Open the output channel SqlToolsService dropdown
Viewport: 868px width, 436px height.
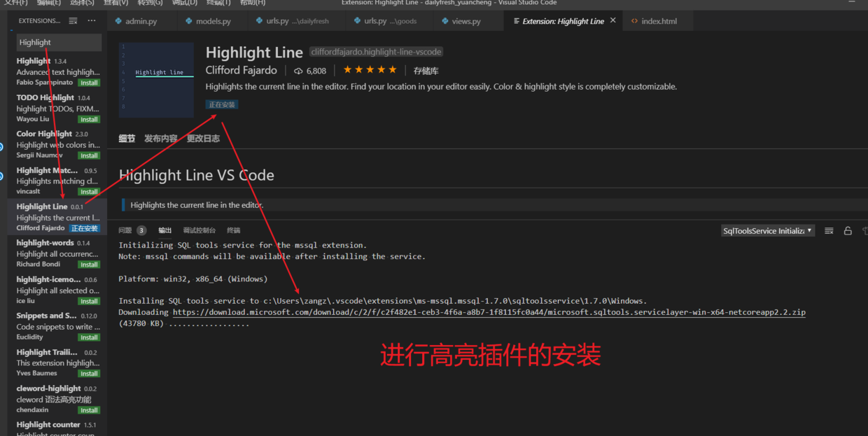pyautogui.click(x=768, y=230)
